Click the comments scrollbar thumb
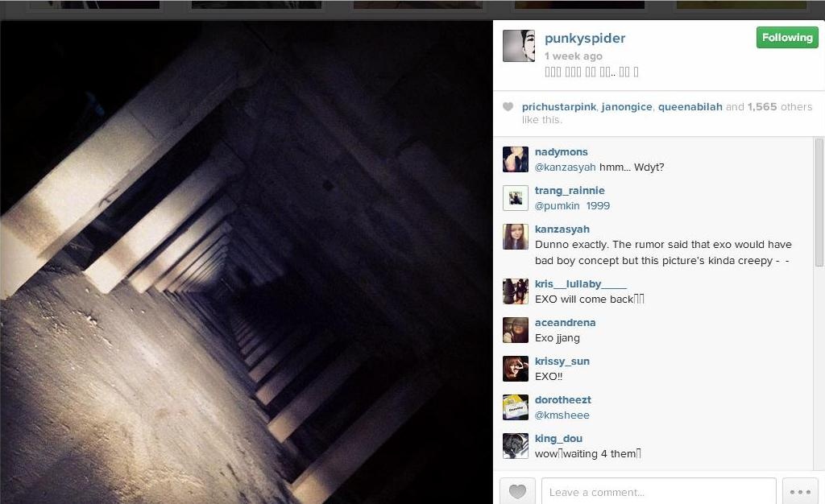 click(819, 202)
